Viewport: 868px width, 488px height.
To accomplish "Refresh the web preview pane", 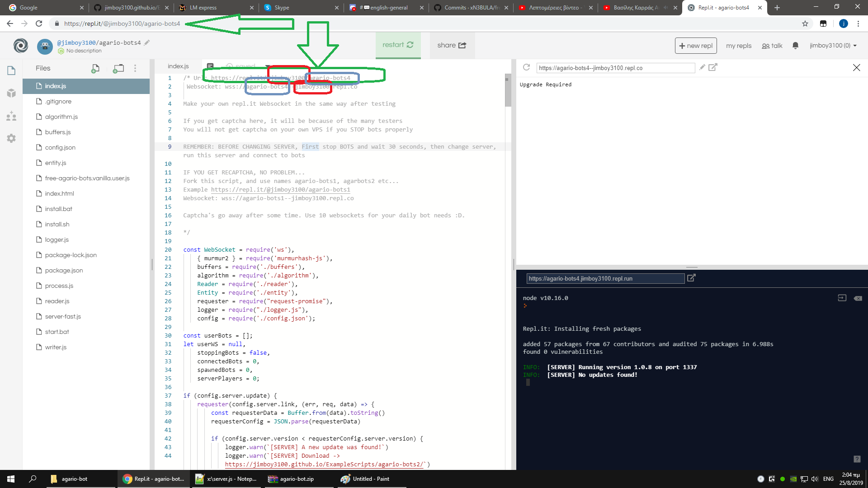I will tap(526, 68).
